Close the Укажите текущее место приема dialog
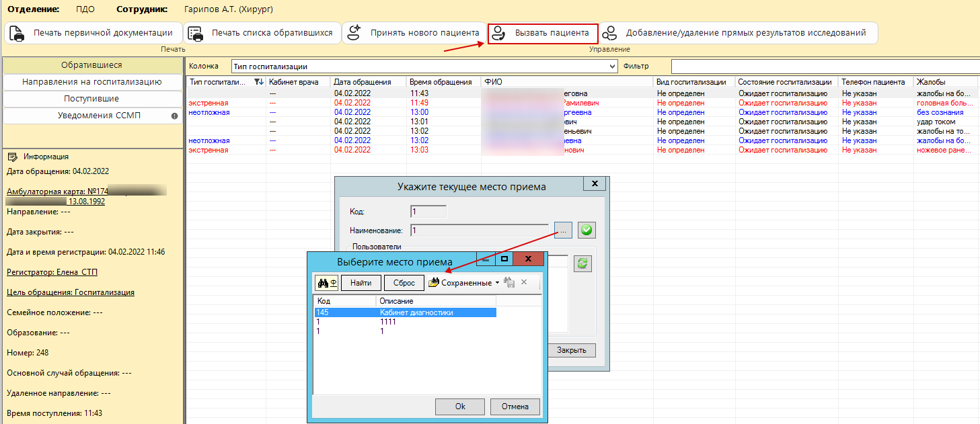Image resolution: width=980 pixels, height=424 pixels. pos(594,183)
